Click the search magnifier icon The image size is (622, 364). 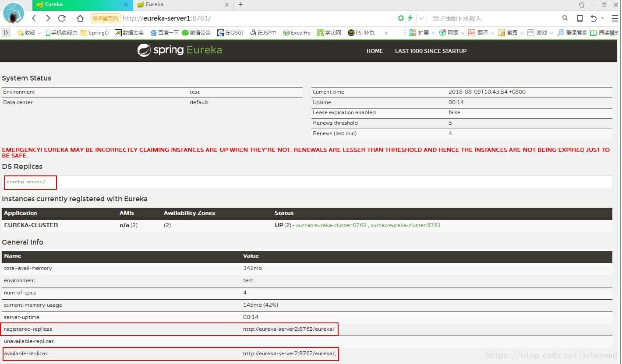(565, 18)
